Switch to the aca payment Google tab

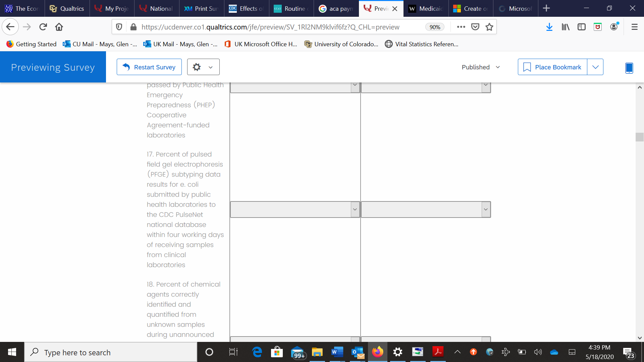336,8
